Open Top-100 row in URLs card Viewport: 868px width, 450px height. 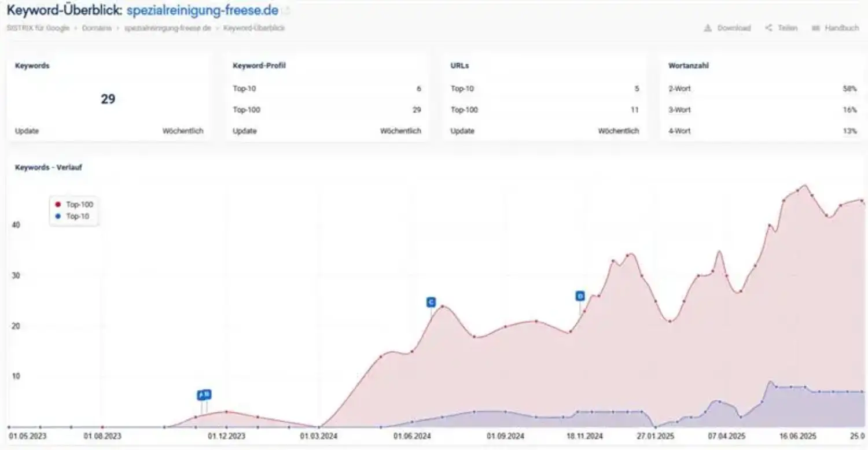(545, 110)
